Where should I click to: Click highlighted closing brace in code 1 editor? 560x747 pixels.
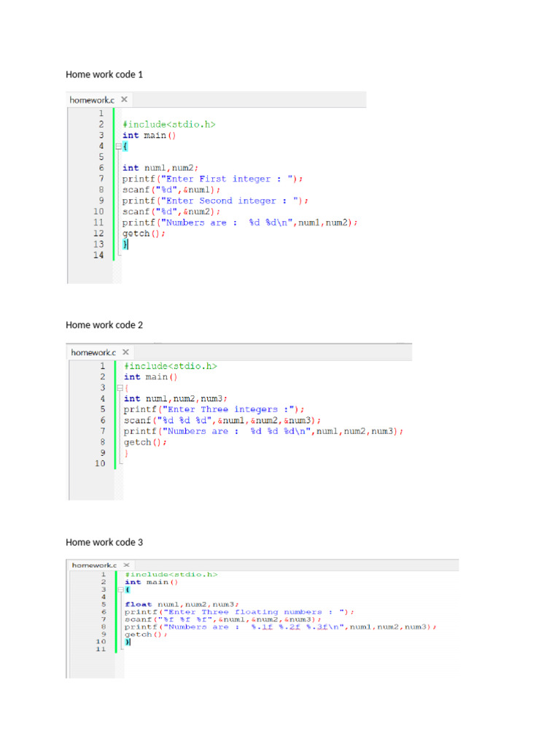click(125, 244)
